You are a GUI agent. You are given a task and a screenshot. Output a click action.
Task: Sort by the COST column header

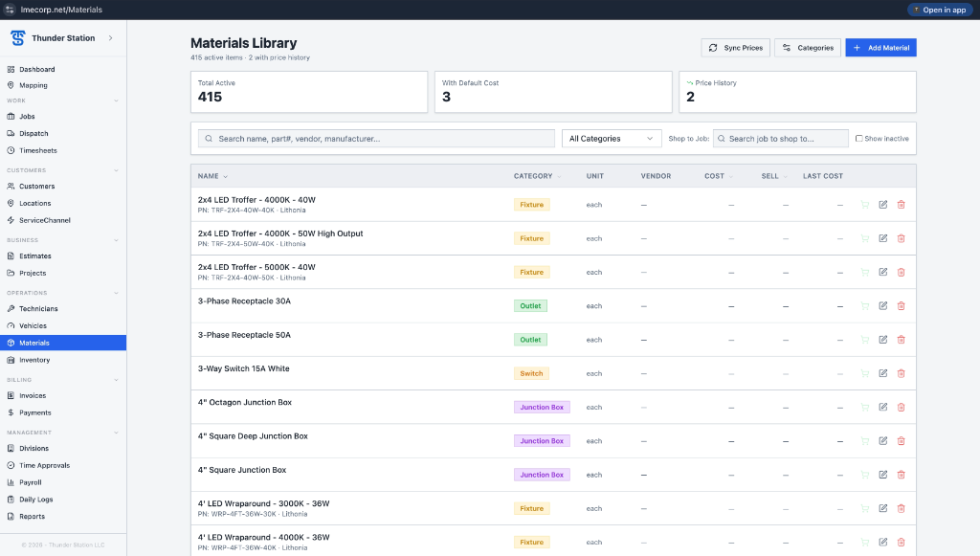tap(718, 176)
